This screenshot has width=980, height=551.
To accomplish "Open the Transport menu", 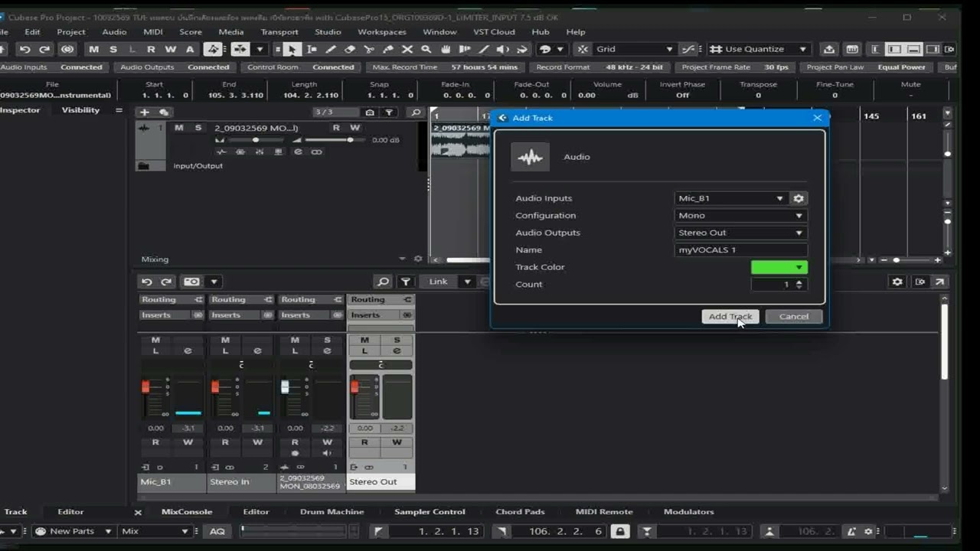I will [279, 32].
